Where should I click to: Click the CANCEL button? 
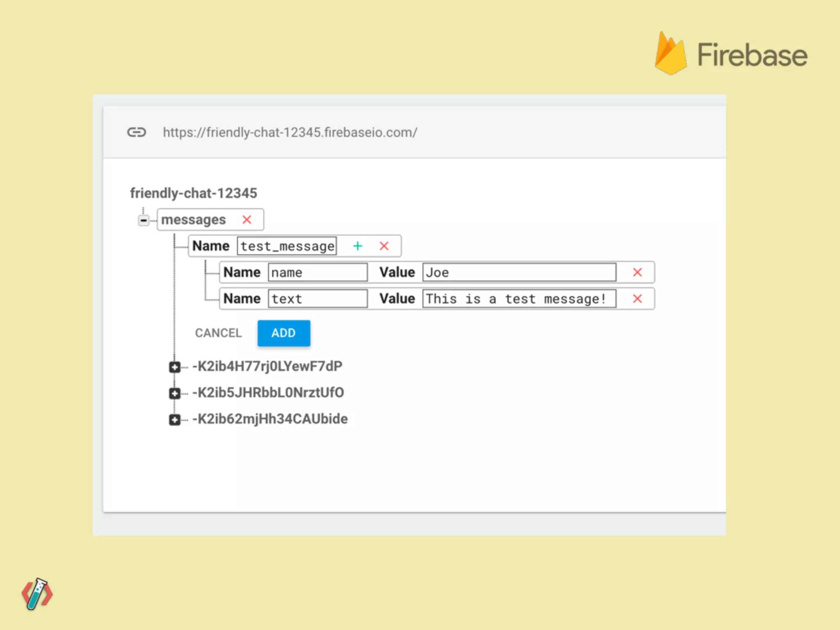click(218, 333)
